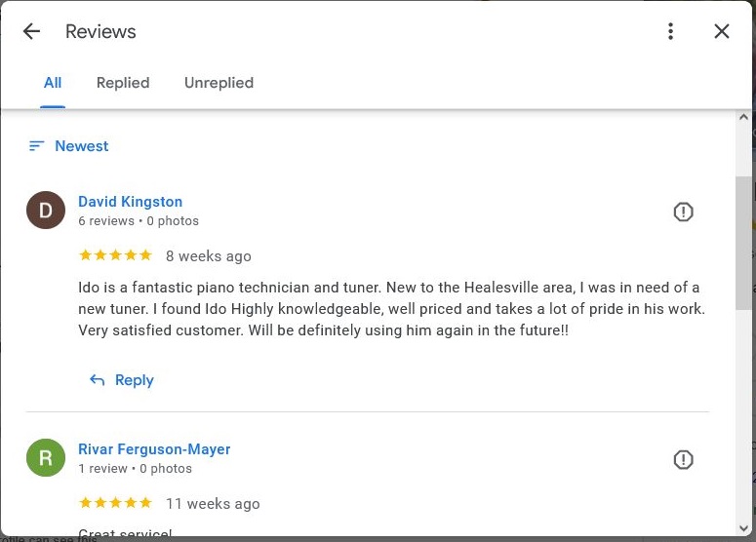Click the sort icon beside Newest
756x542 pixels.
click(37, 146)
